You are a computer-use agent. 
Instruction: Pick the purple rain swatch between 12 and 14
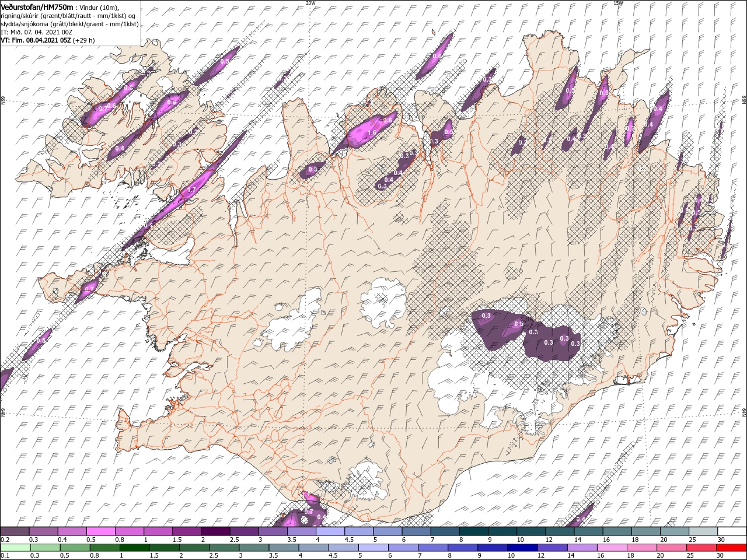pos(552,547)
